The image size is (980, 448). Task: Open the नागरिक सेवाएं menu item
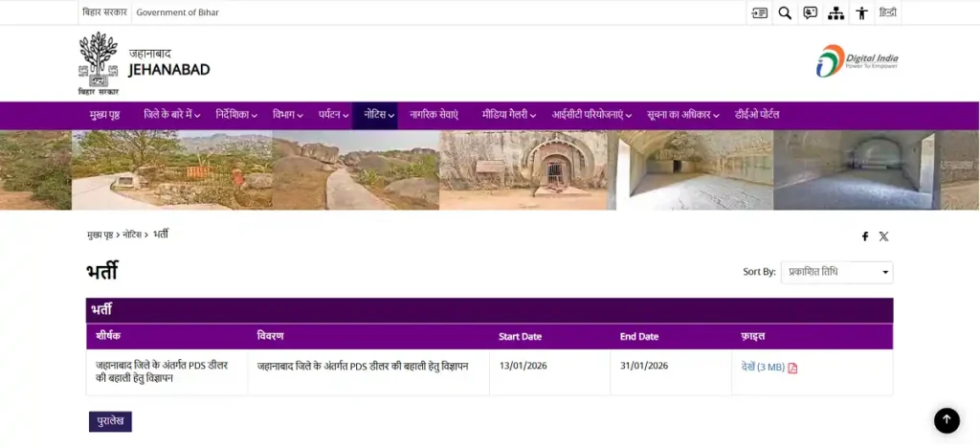tap(434, 115)
